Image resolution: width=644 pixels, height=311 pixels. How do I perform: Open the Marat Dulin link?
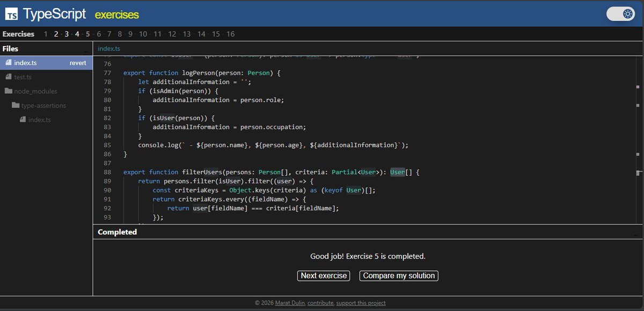[x=290, y=303]
